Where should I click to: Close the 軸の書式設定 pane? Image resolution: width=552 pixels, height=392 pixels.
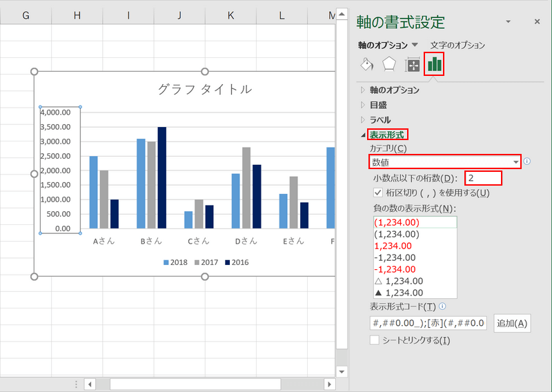(537, 22)
